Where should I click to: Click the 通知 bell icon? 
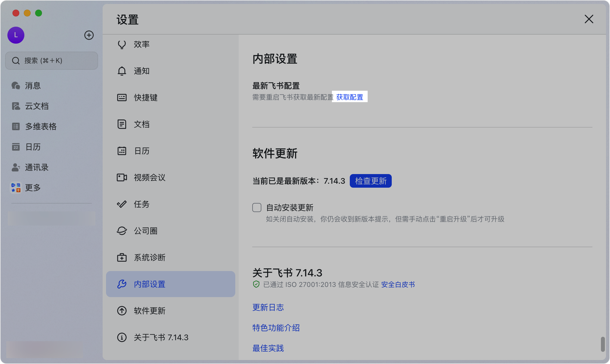point(122,71)
